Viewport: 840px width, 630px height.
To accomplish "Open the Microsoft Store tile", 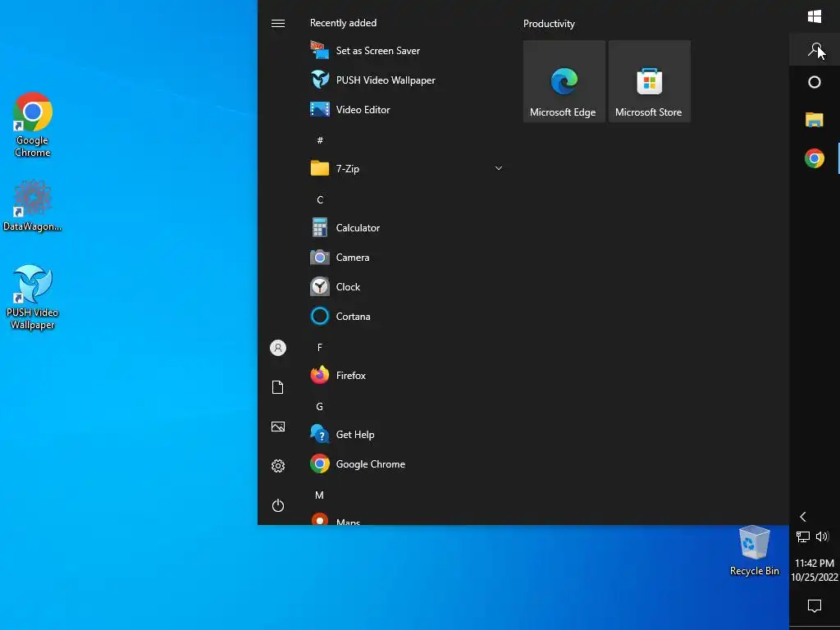I will [650, 81].
